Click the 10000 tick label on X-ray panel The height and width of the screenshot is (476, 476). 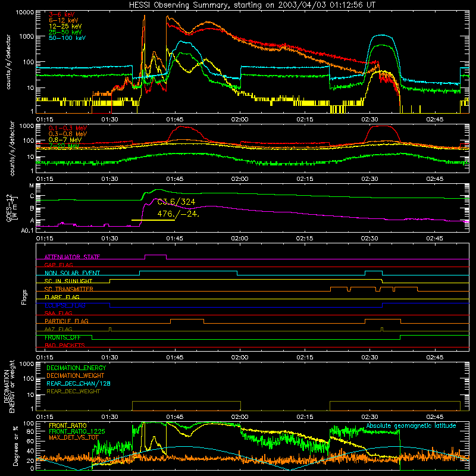point(25,12)
